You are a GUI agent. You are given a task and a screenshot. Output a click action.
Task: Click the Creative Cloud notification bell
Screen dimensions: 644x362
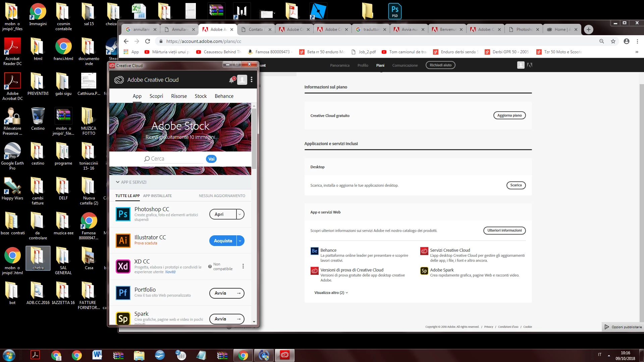tap(231, 80)
